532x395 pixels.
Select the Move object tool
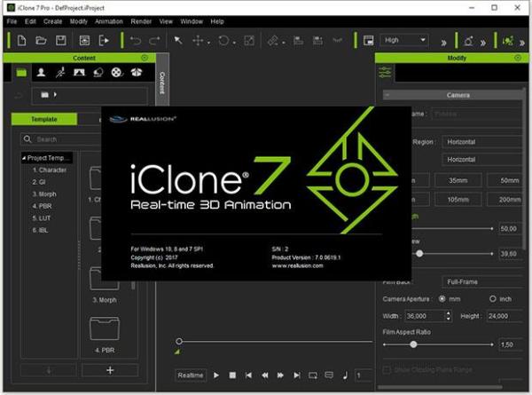pos(198,41)
